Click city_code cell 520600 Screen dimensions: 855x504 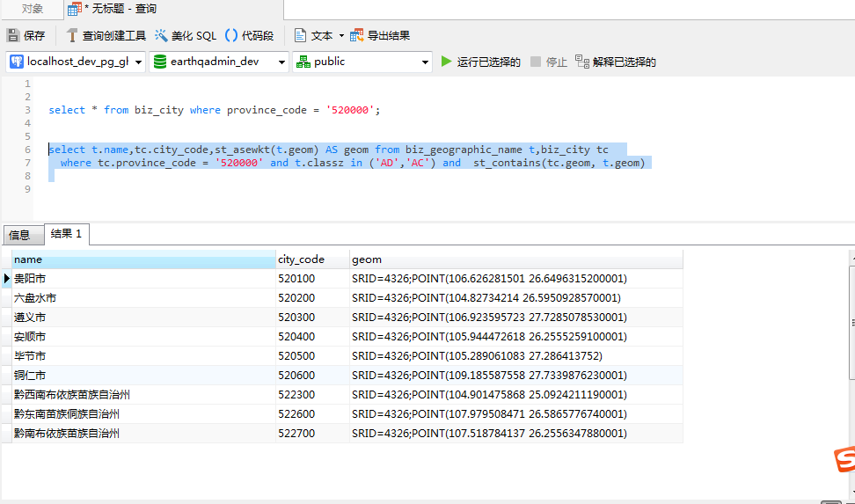312,376
